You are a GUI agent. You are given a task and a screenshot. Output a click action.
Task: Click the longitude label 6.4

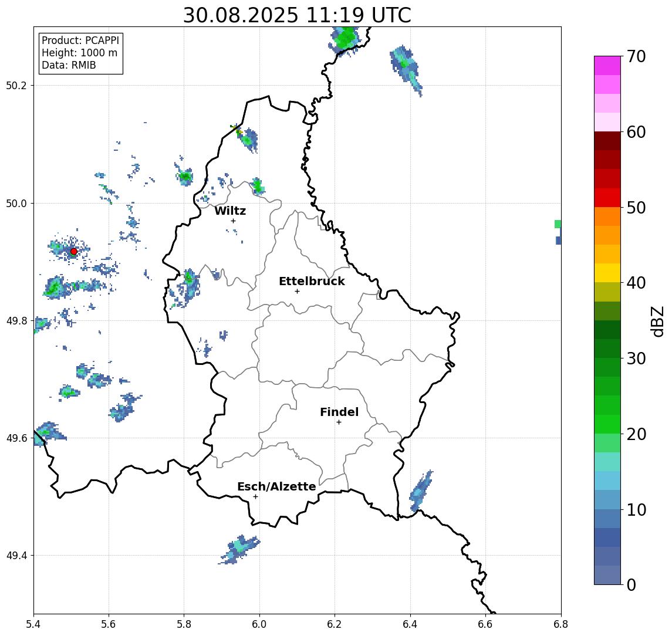coord(411,624)
